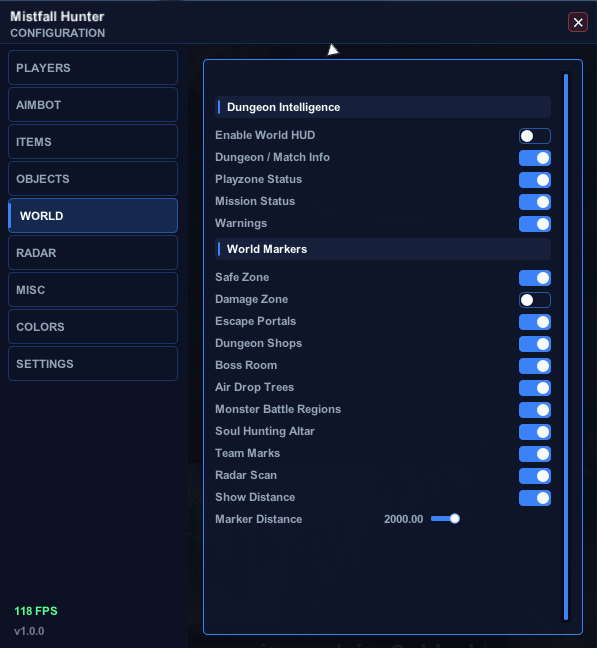Click the 118 FPS counter
Screen dimensions: 597x648
tap(36, 611)
